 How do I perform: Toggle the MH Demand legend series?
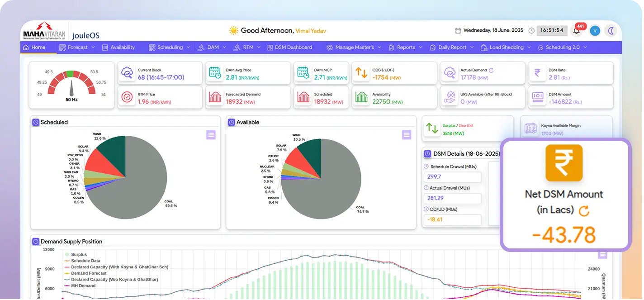(x=80, y=286)
